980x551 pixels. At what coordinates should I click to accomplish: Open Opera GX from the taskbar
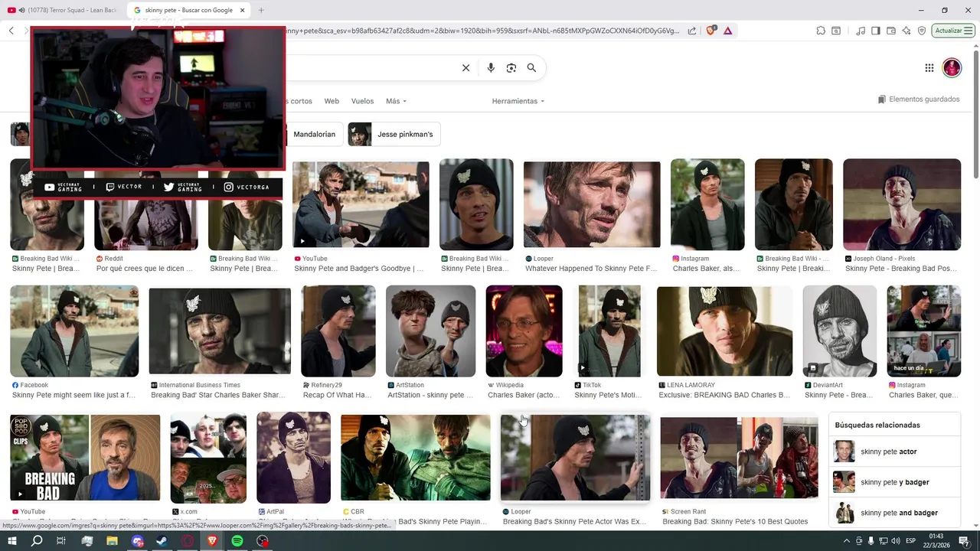pyautogui.click(x=188, y=541)
